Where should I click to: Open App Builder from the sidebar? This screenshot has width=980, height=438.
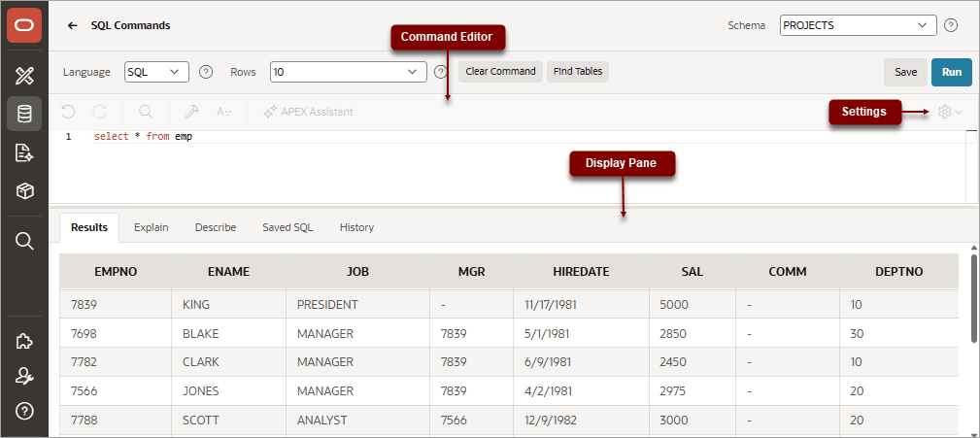click(24, 77)
